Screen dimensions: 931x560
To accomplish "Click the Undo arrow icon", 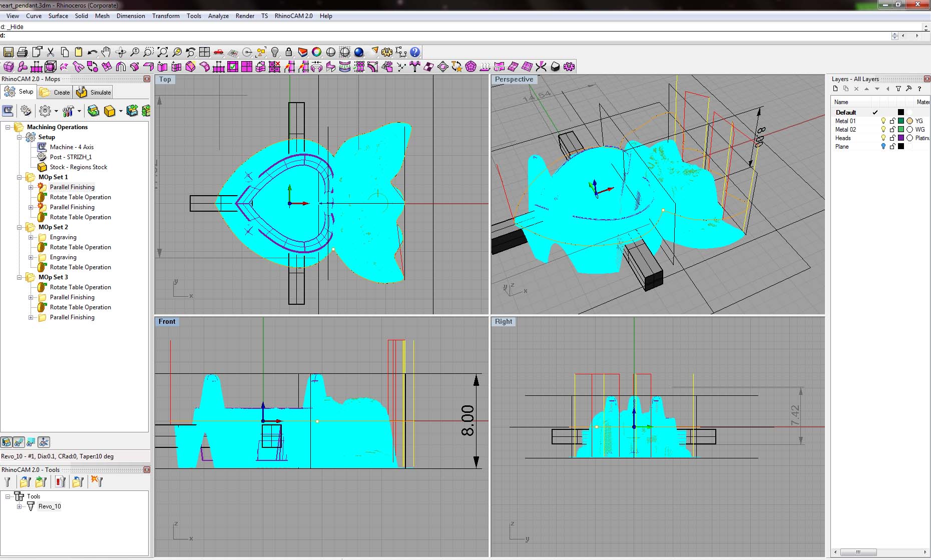I will (92, 52).
